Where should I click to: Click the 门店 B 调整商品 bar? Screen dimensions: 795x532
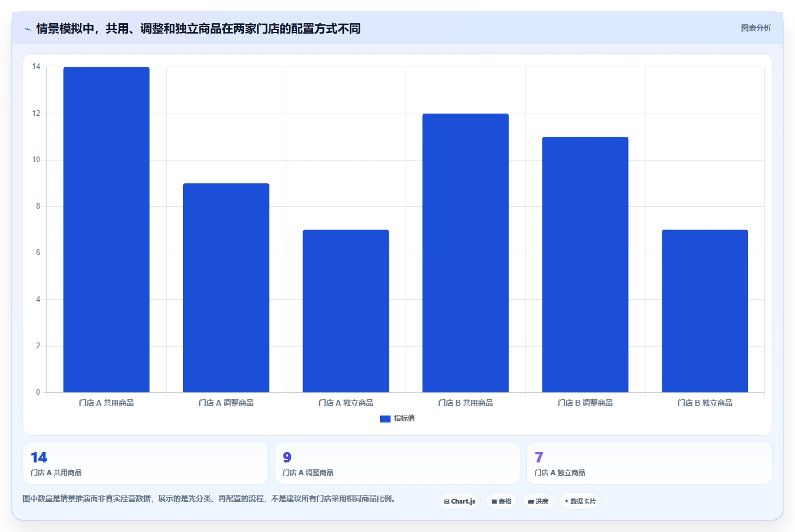click(585, 265)
